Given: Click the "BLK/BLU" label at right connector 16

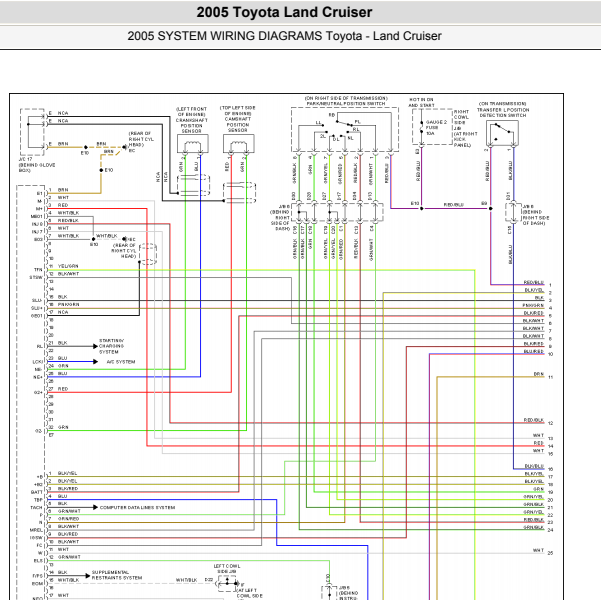Looking at the screenshot, I should pyautogui.click(x=534, y=466).
